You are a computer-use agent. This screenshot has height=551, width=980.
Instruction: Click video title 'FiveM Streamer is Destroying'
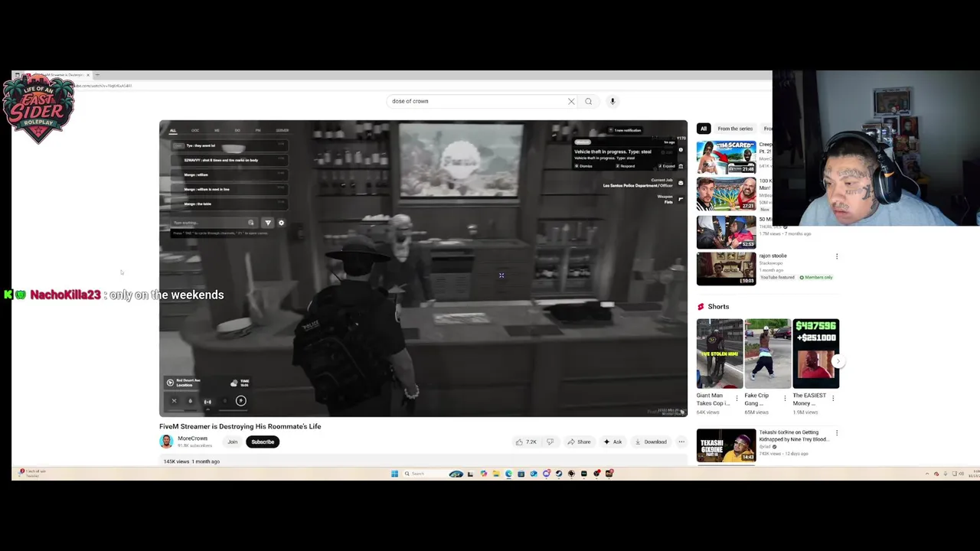240,426
